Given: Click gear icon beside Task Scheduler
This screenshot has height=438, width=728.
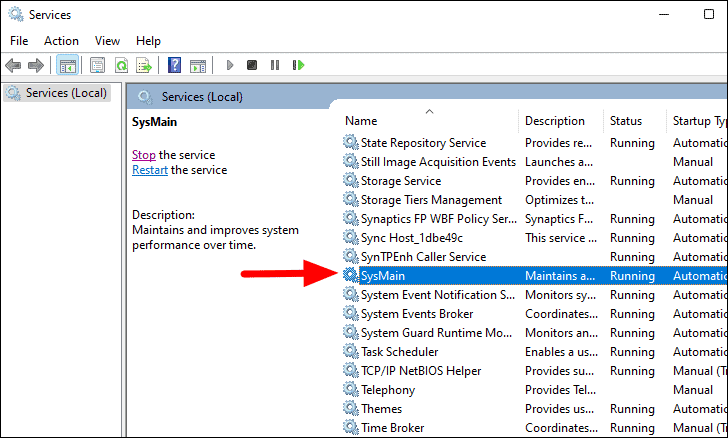Looking at the screenshot, I should pyautogui.click(x=351, y=351).
